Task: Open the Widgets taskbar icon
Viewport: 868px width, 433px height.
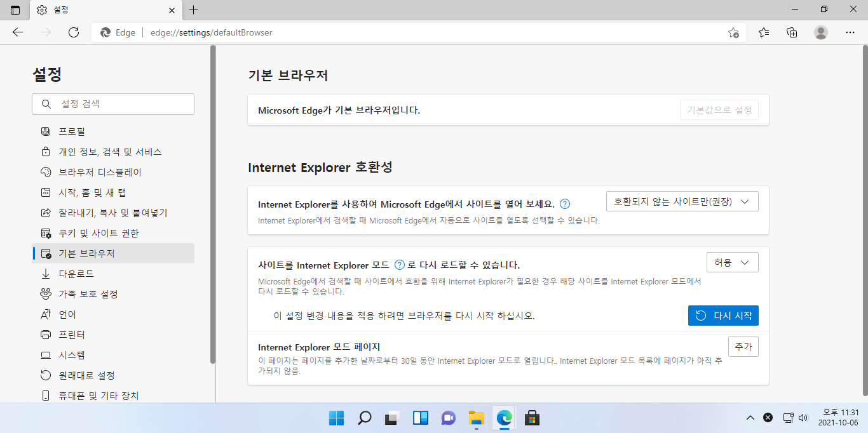Action: (x=420, y=418)
